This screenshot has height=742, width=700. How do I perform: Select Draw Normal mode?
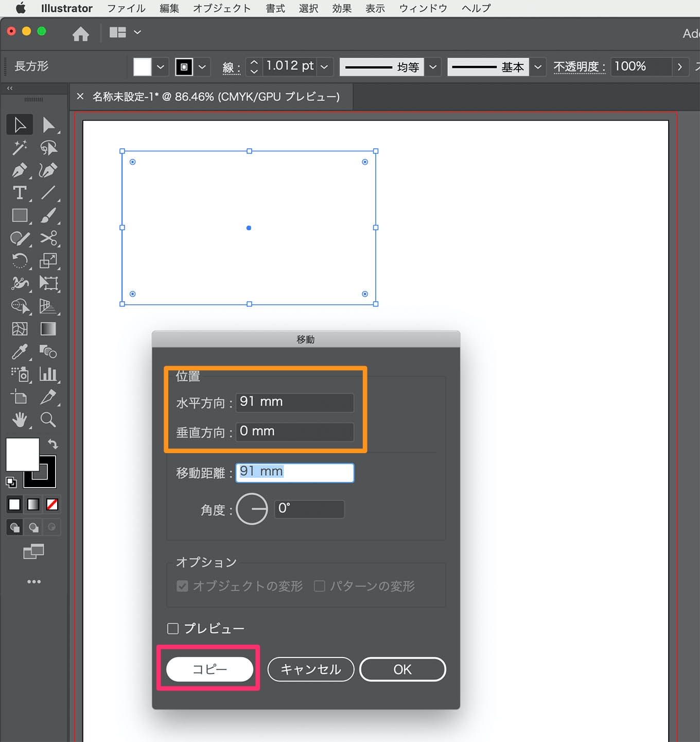[15, 527]
